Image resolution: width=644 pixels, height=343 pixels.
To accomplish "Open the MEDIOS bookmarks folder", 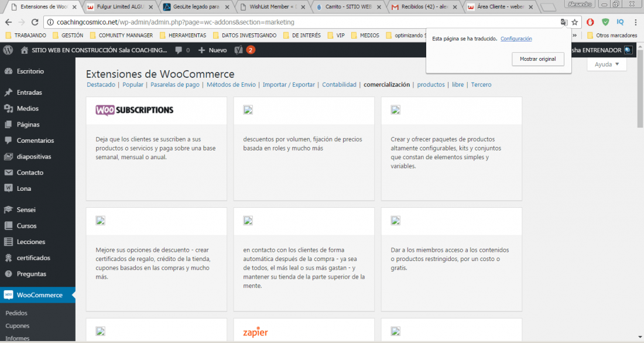I will coord(365,35).
